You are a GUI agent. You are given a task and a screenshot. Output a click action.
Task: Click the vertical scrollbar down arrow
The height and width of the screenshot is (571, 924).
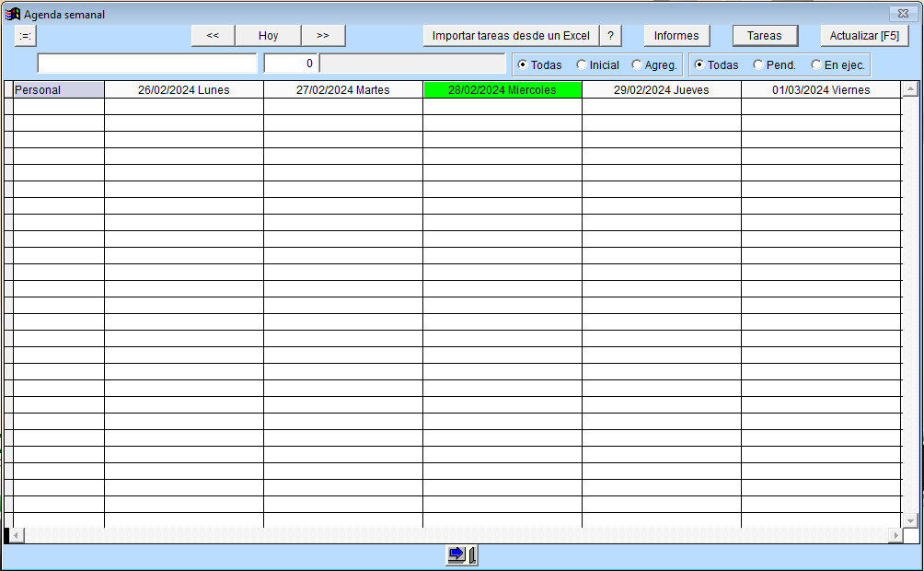910,520
